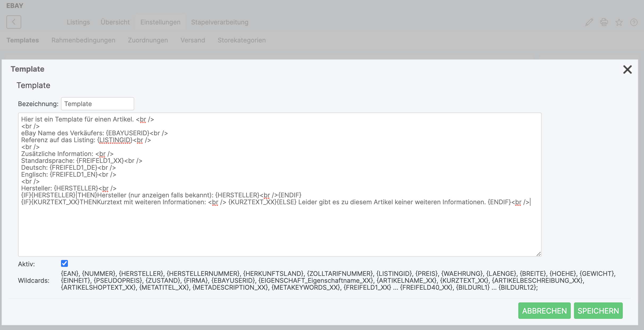Grab the textarea resize handle
This screenshot has height=330, width=644.
click(538, 254)
